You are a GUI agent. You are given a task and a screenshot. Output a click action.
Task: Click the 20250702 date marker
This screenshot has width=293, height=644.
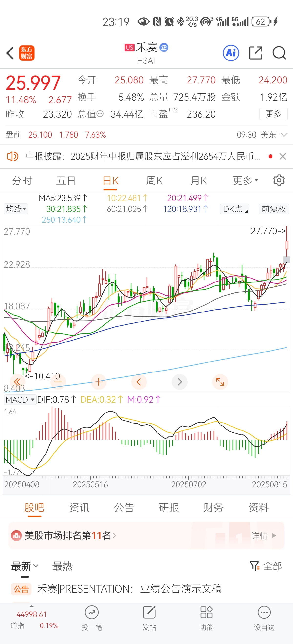tap(189, 484)
